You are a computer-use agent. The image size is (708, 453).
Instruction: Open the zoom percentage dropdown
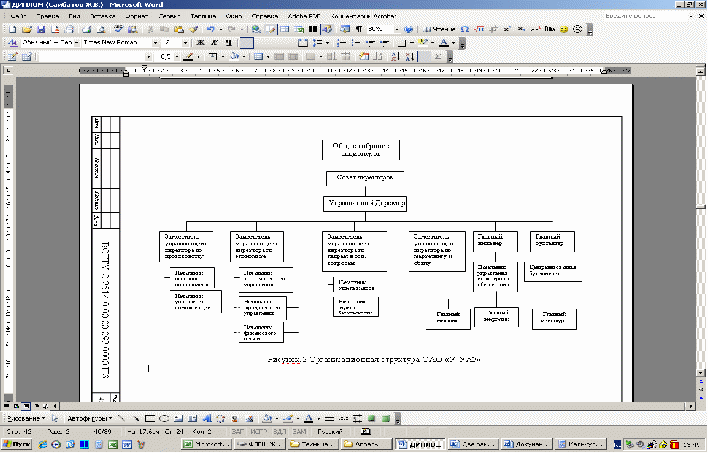397,29
